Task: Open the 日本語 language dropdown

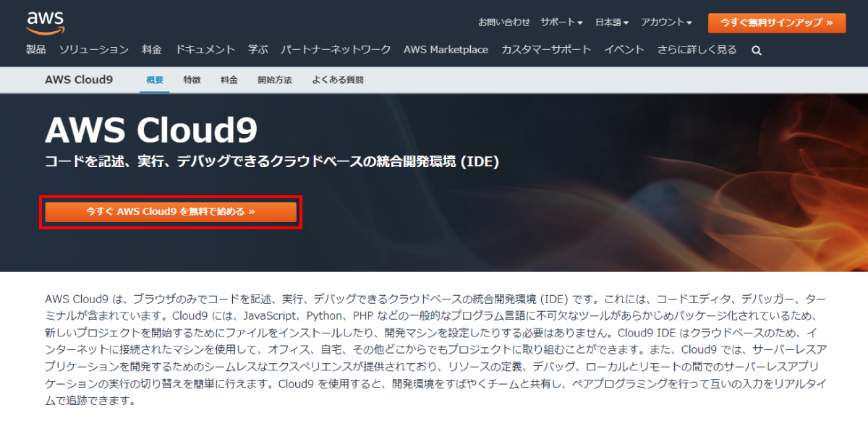Action: click(x=612, y=22)
